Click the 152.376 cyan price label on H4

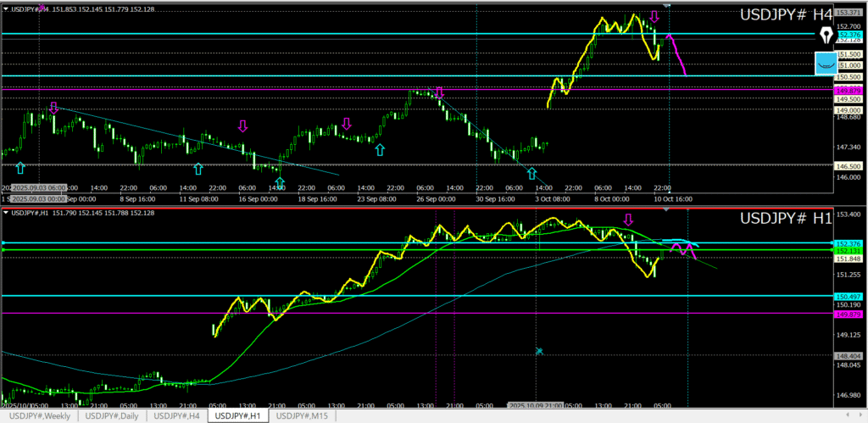pos(849,35)
